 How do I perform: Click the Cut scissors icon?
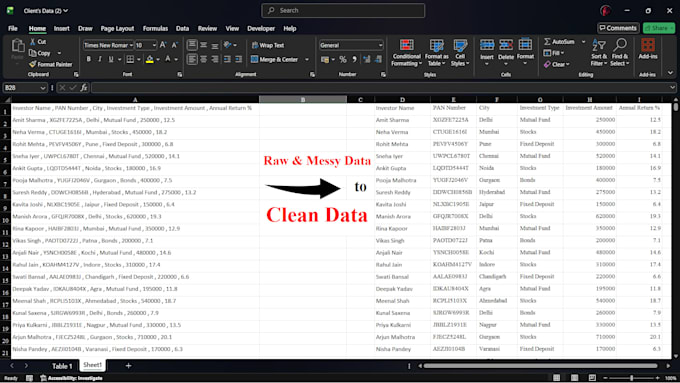coord(33,42)
